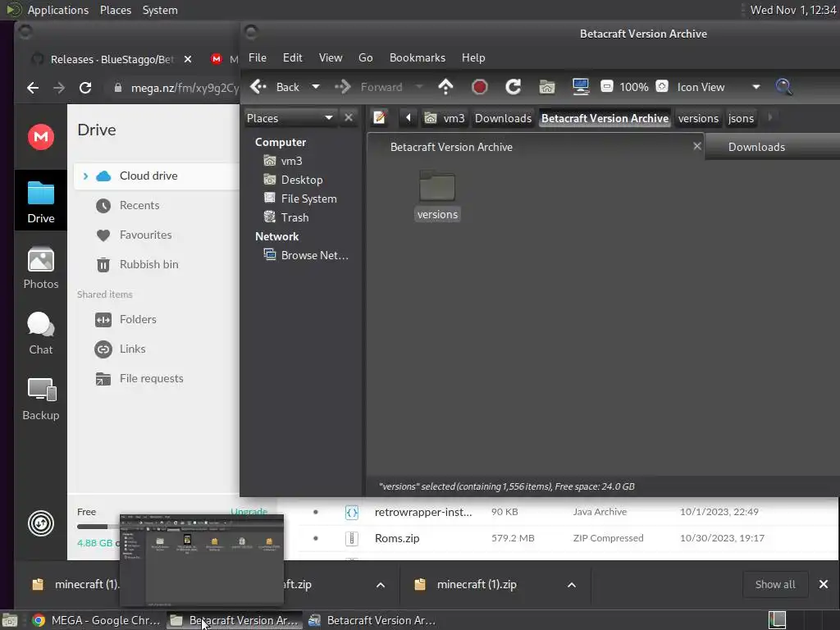Expand Cloud drive tree chevron
This screenshot has width=840, height=630.
[85, 176]
